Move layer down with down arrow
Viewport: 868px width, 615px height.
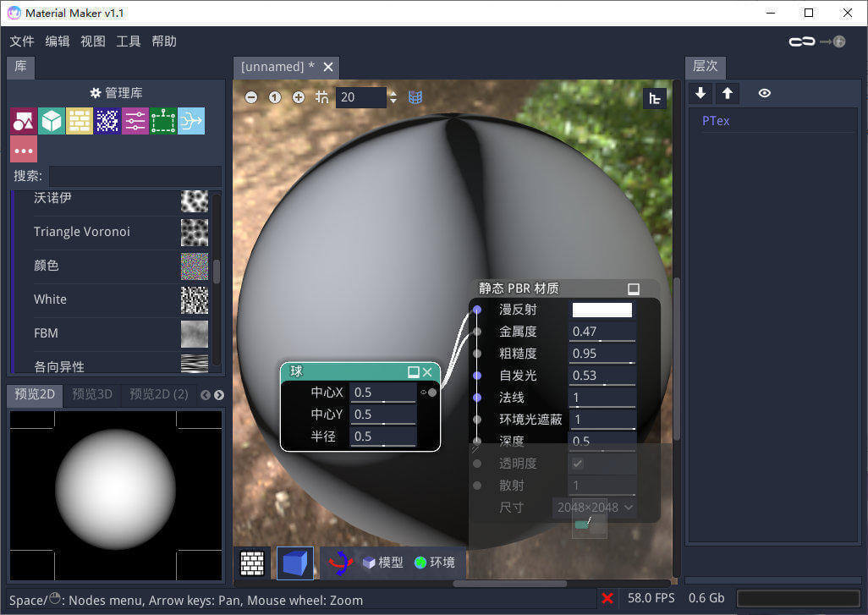pyautogui.click(x=700, y=93)
